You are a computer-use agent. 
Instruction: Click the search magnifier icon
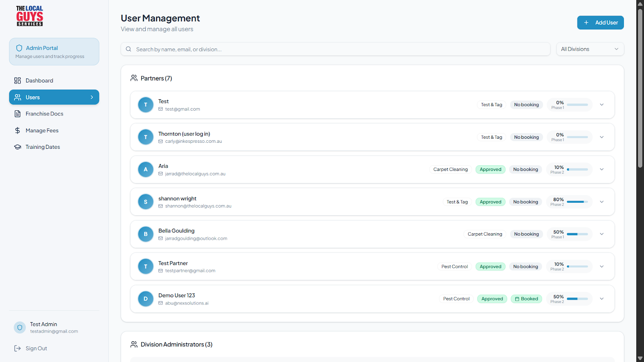[128, 49]
